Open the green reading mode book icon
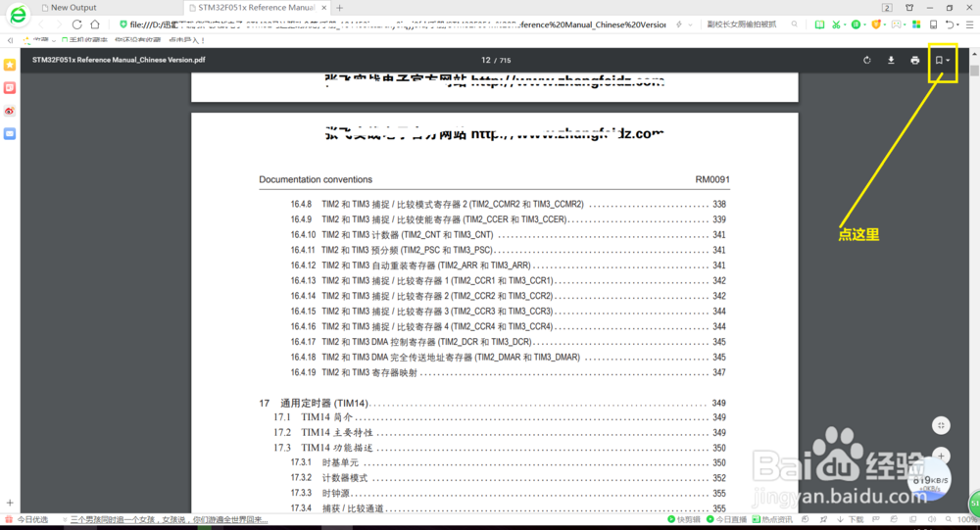Screen dimensions: 980x530 pyautogui.click(x=819, y=24)
